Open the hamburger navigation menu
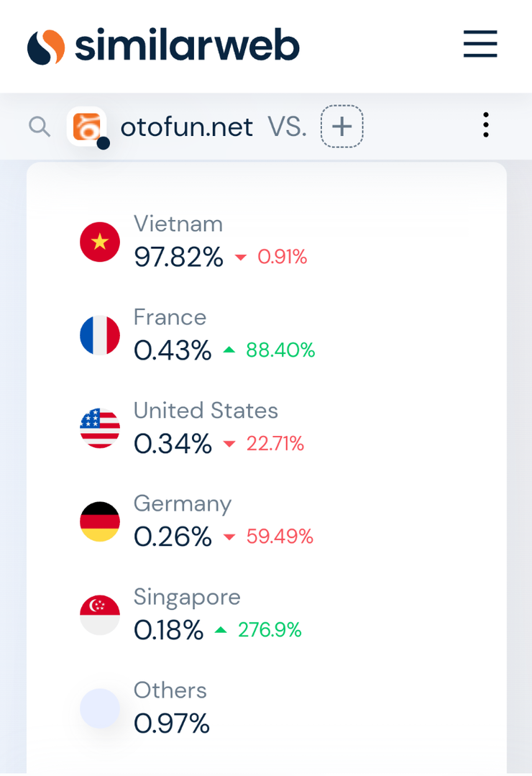Viewport: 532px width, 776px height. point(480,44)
